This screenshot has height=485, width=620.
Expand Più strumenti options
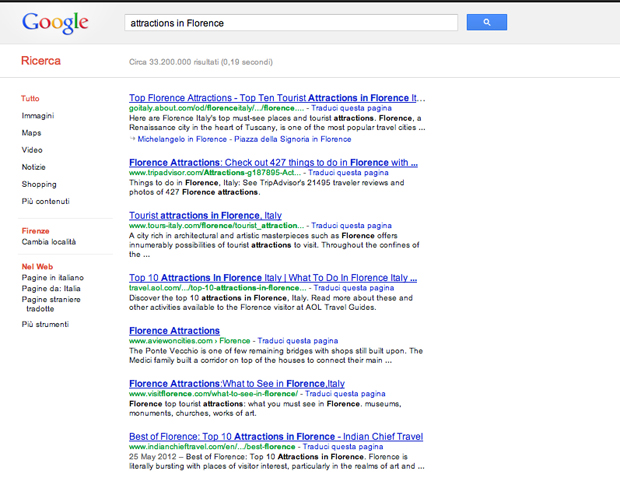[46, 325]
